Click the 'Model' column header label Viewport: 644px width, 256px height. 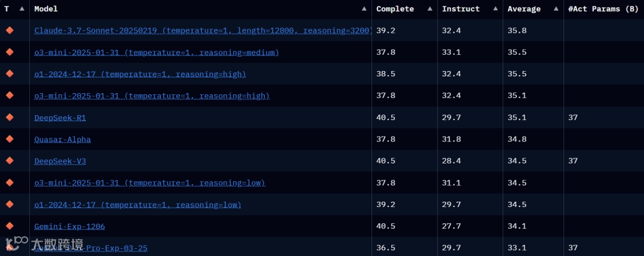[x=46, y=8]
